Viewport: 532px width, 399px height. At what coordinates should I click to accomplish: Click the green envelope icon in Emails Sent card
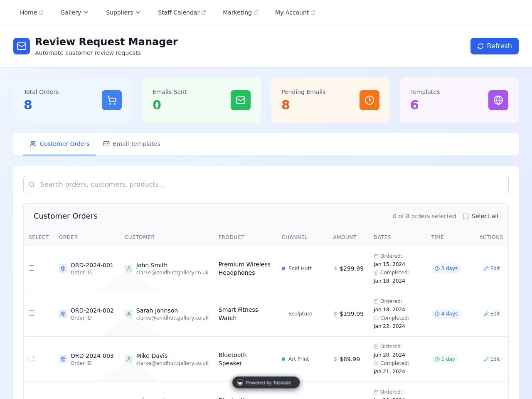click(x=241, y=100)
